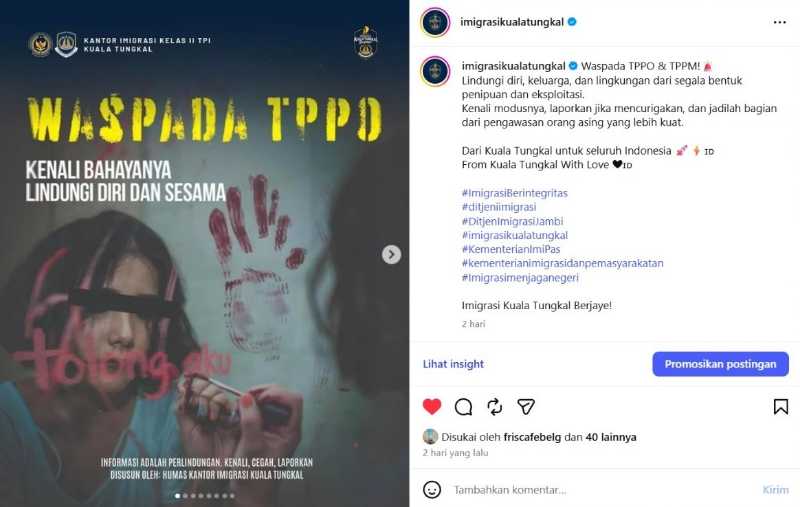Select second dot in carousel indicator
This screenshot has width=800, height=507.
coord(185,496)
